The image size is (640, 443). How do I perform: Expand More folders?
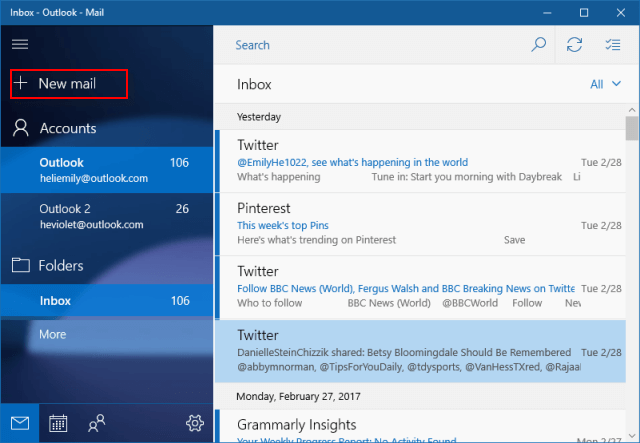tap(52, 334)
